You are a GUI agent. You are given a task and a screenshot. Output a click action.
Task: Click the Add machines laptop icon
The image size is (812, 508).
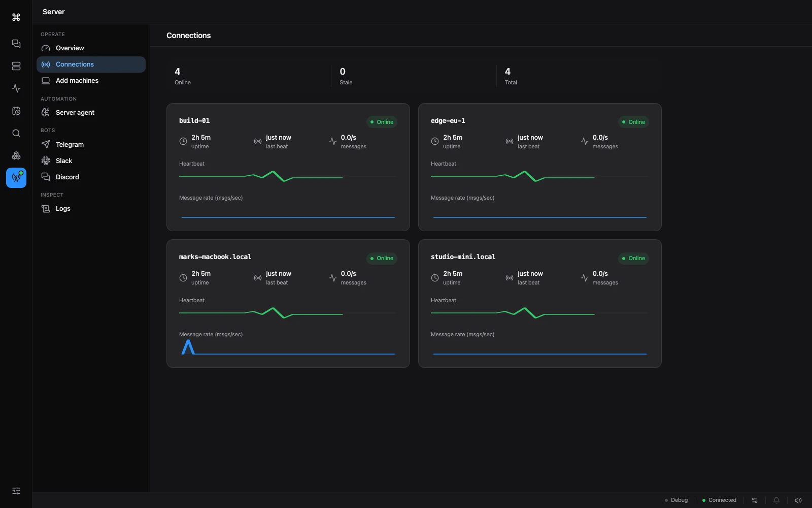46,81
